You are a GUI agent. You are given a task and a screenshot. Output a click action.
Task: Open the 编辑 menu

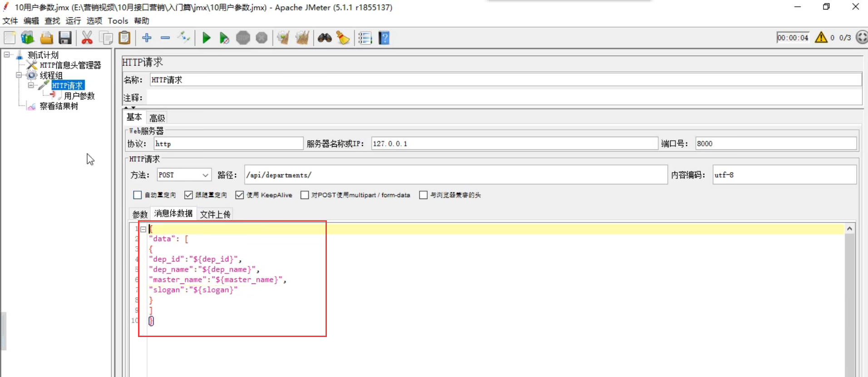tap(31, 21)
